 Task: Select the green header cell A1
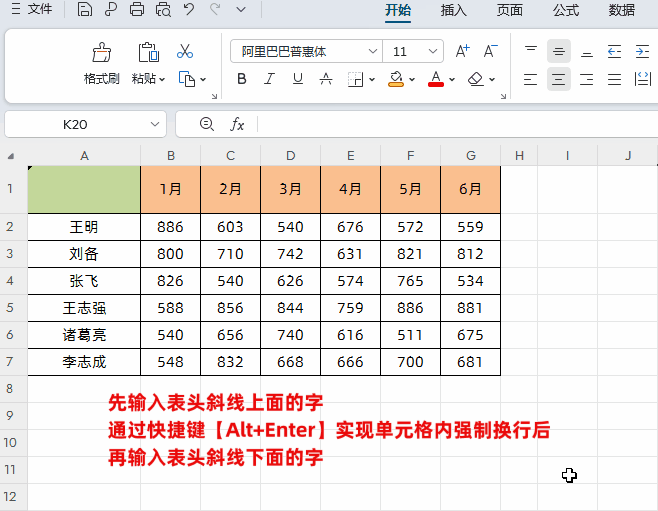coord(84,189)
